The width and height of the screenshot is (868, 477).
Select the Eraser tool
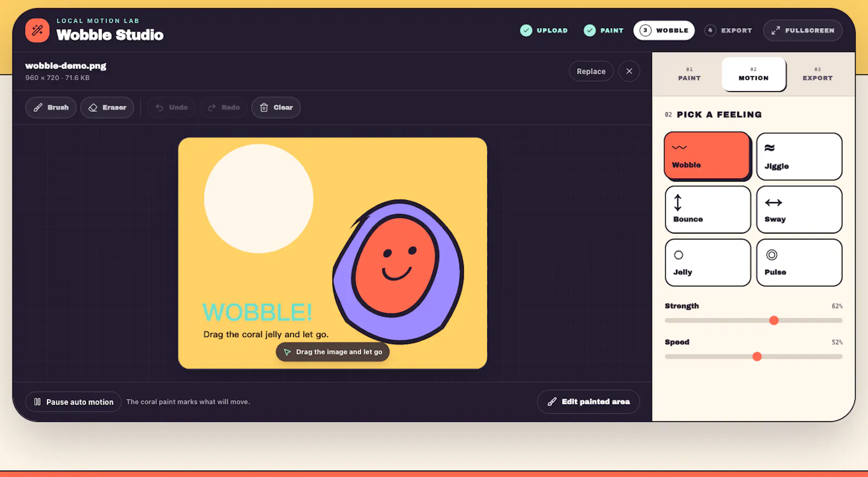coord(107,107)
